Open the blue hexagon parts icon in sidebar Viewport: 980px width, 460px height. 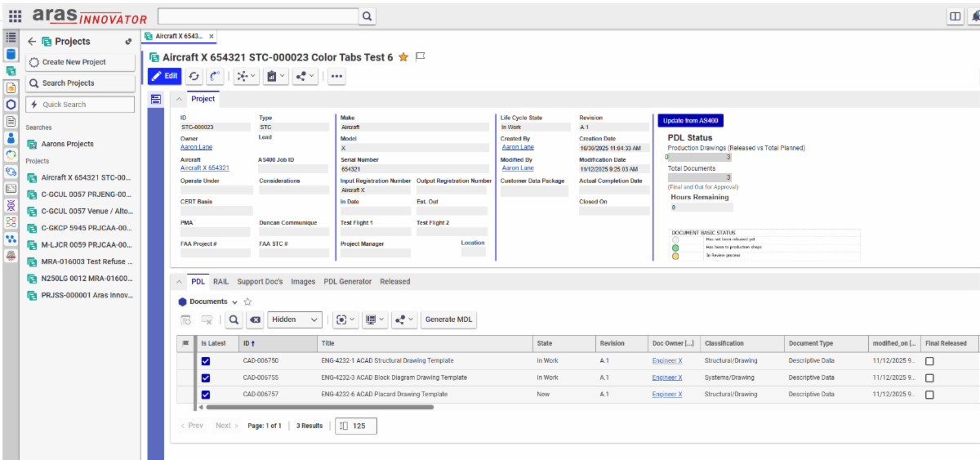tap(11, 105)
